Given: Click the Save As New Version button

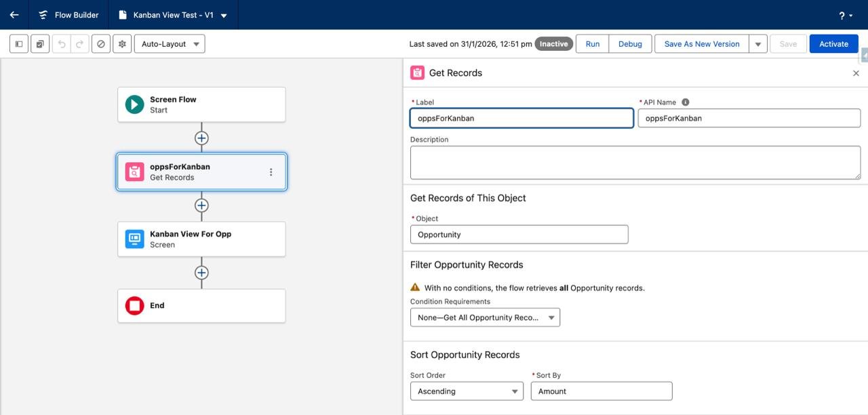Looking at the screenshot, I should 702,43.
